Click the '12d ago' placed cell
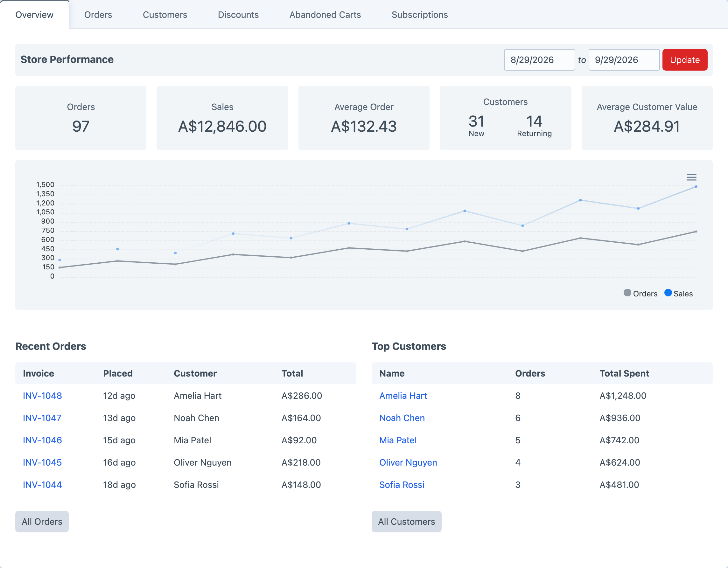This screenshot has width=728, height=568. [x=119, y=395]
